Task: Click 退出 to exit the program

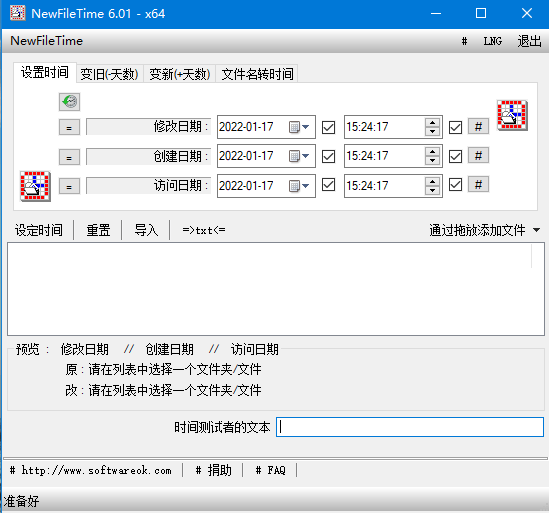Action: point(529,41)
